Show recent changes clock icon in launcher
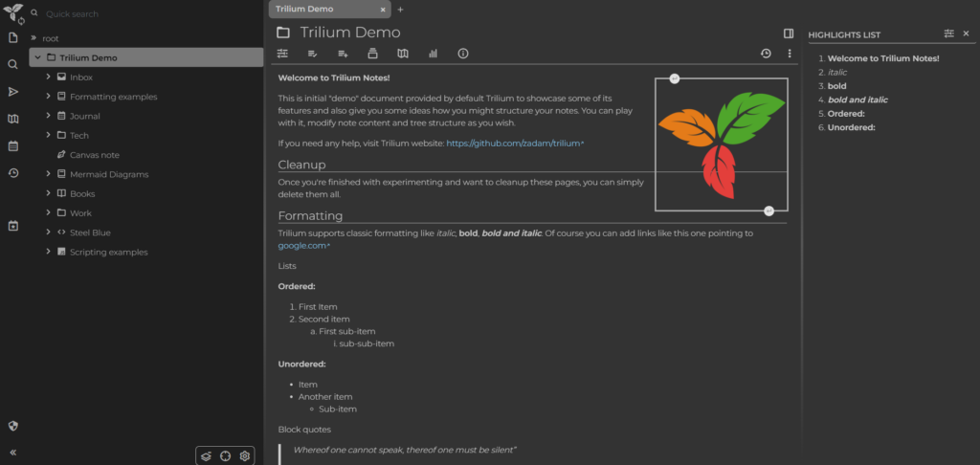This screenshot has height=465, width=980. click(x=12, y=173)
